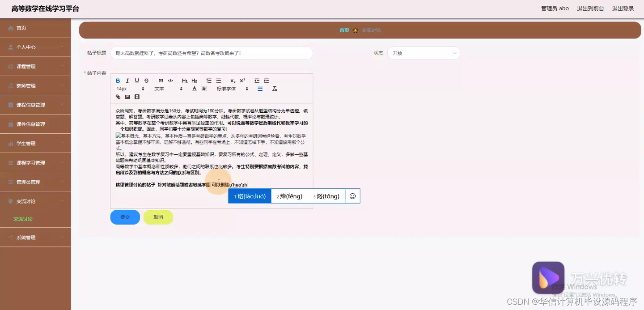Insert hyperlink with link icon

pyautogui.click(x=118, y=97)
